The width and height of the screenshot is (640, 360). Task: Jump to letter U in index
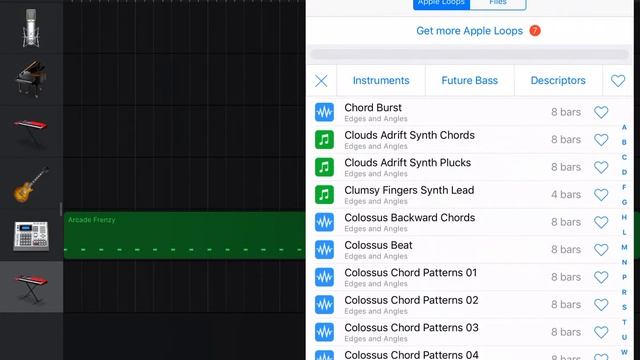click(624, 337)
